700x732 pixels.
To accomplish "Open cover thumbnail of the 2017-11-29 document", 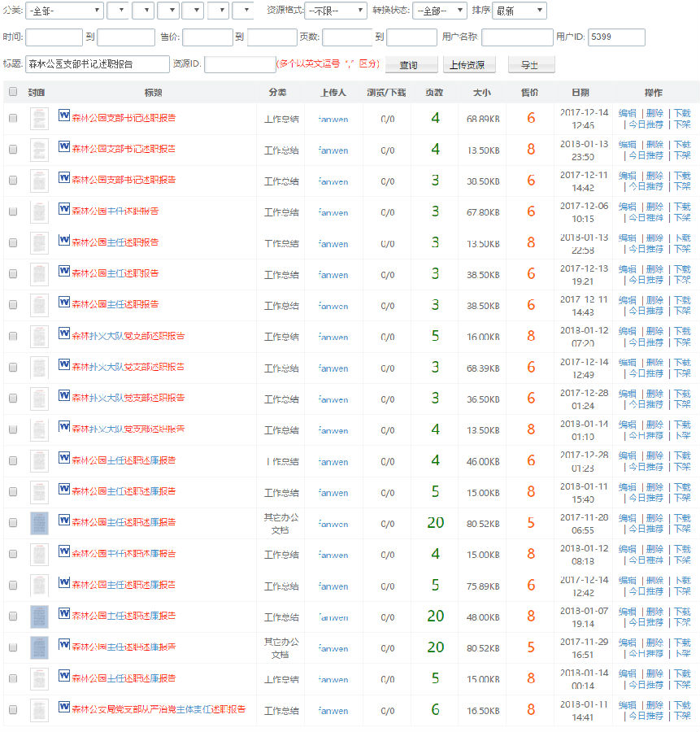I will pyautogui.click(x=39, y=647).
